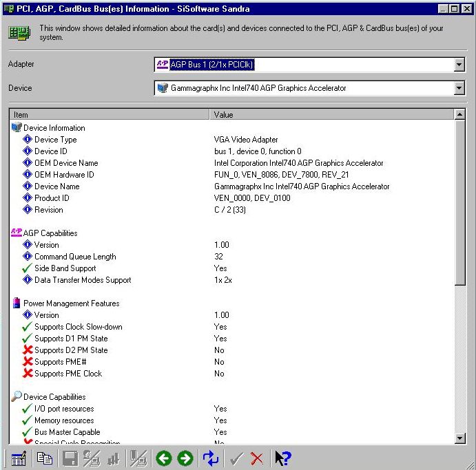Open the Adapter dropdown arrow

(x=459, y=65)
